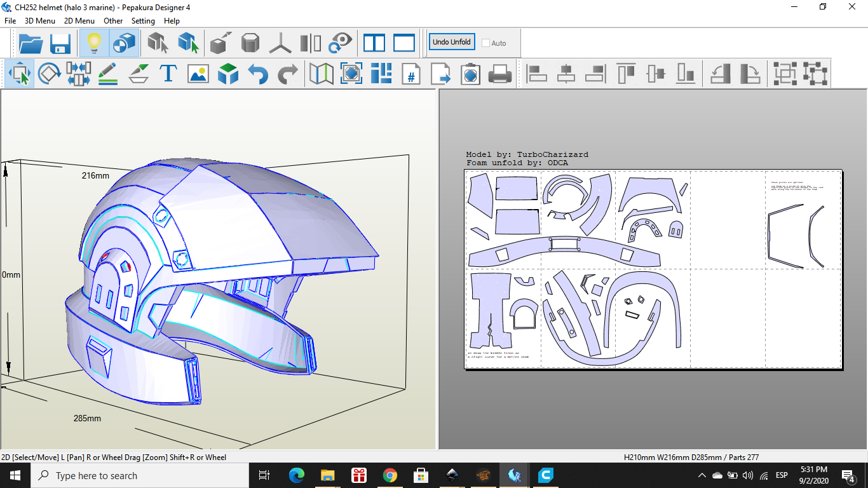Open Task View from the taskbar
868x488 pixels.
click(x=264, y=475)
